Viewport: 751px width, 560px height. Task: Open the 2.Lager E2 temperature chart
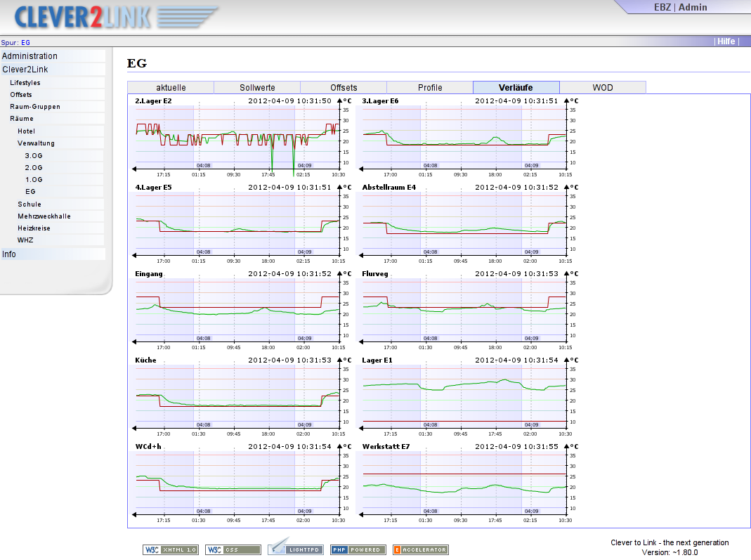242,138
